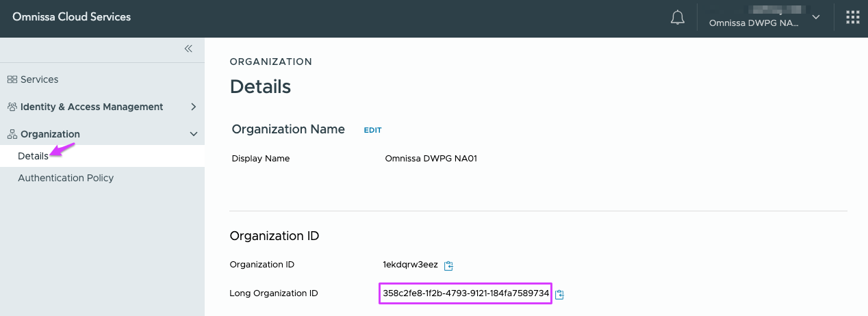
Task: Click the Organization Name section heading
Action: 288,129
